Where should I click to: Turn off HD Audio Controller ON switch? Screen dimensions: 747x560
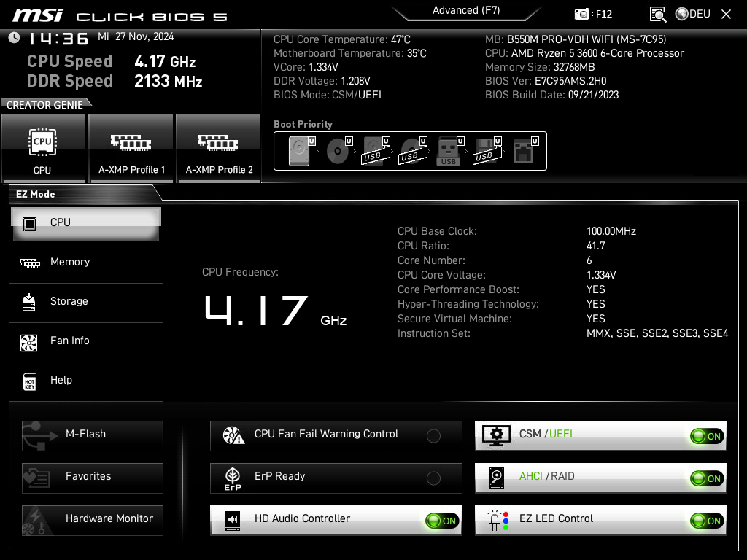click(442, 521)
